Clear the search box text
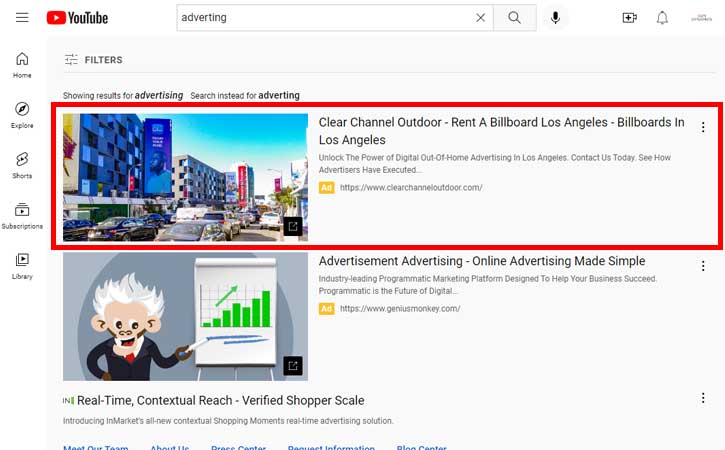 480,18
